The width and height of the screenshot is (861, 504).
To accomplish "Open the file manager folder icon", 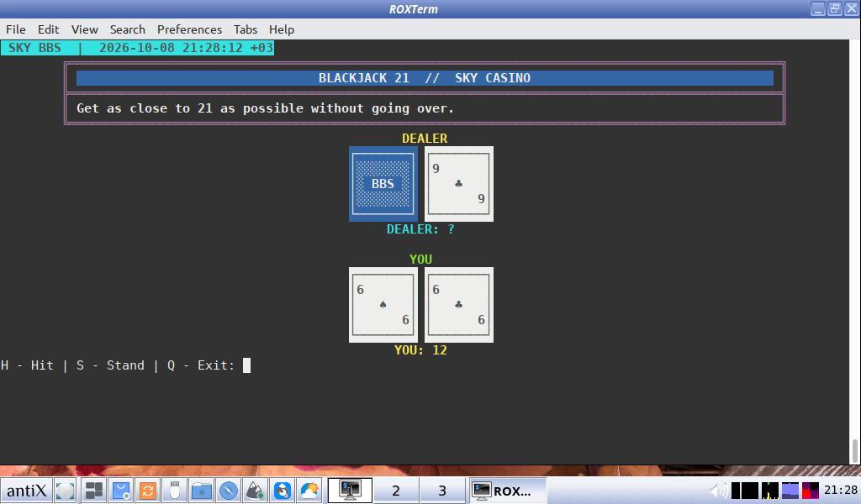I will pyautogui.click(x=202, y=491).
